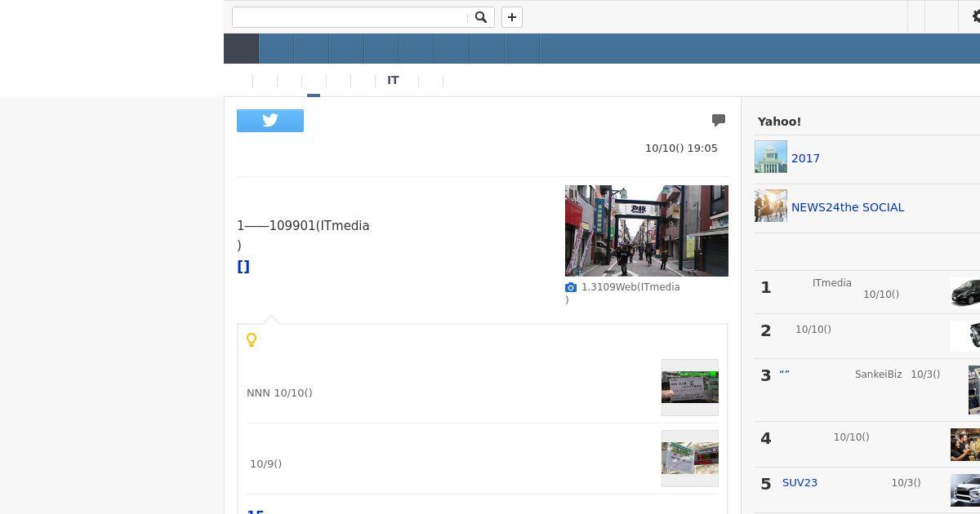Viewport: 980px width, 514px height.
Task: Open NEWS24the SOCIAL link
Action: click(x=848, y=207)
